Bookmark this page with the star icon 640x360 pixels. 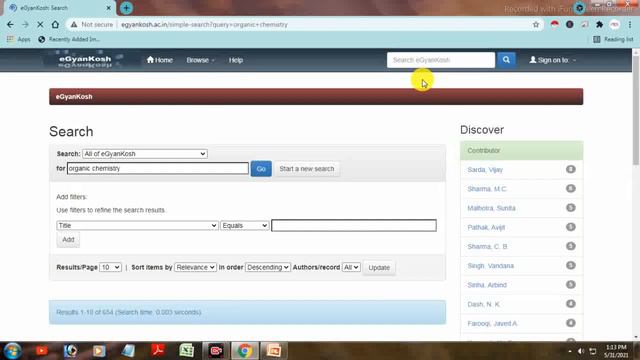tap(536, 24)
